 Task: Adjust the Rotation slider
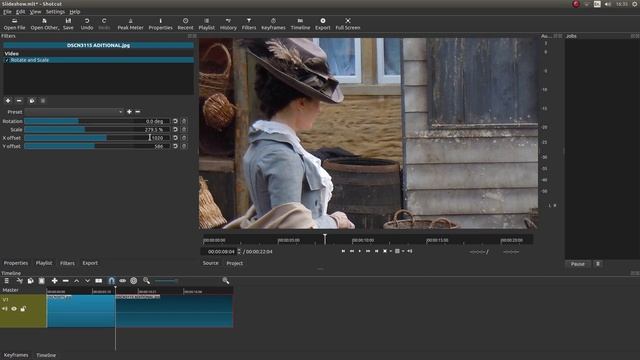click(x=97, y=121)
